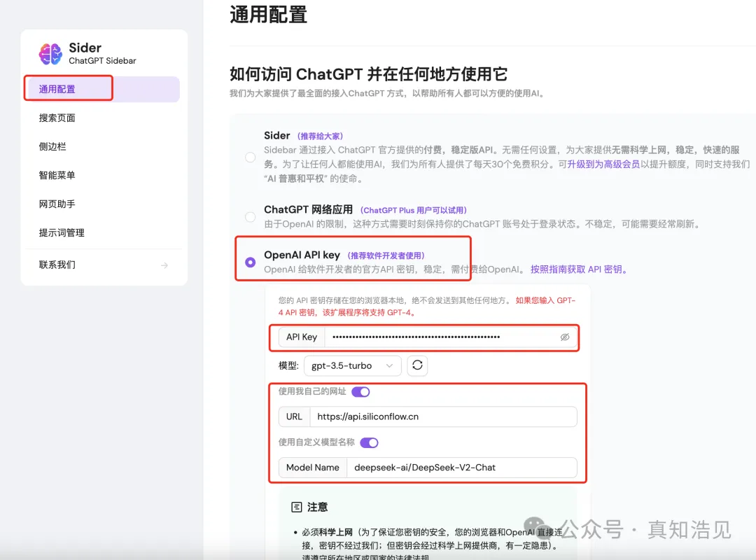Select OpenAI API key radio option
This screenshot has height=560, width=756.
(x=250, y=262)
